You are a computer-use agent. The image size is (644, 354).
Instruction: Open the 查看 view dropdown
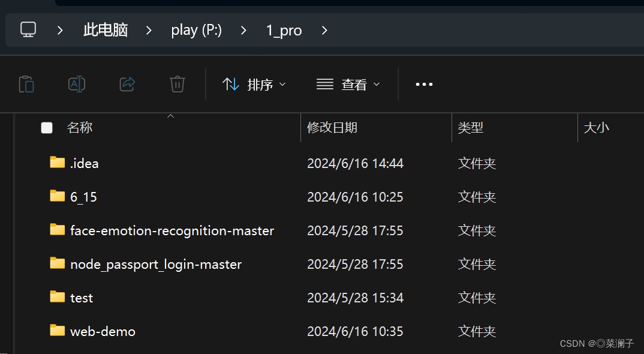pyautogui.click(x=348, y=84)
